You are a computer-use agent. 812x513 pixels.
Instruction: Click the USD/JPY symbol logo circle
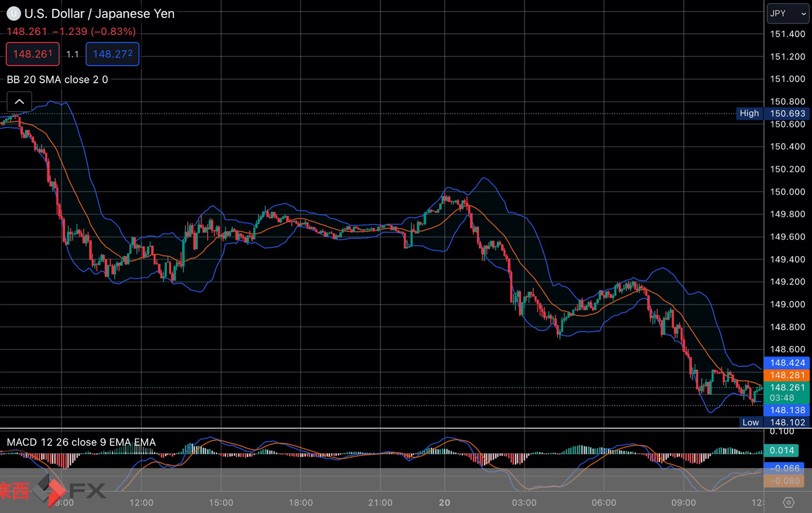[13, 14]
